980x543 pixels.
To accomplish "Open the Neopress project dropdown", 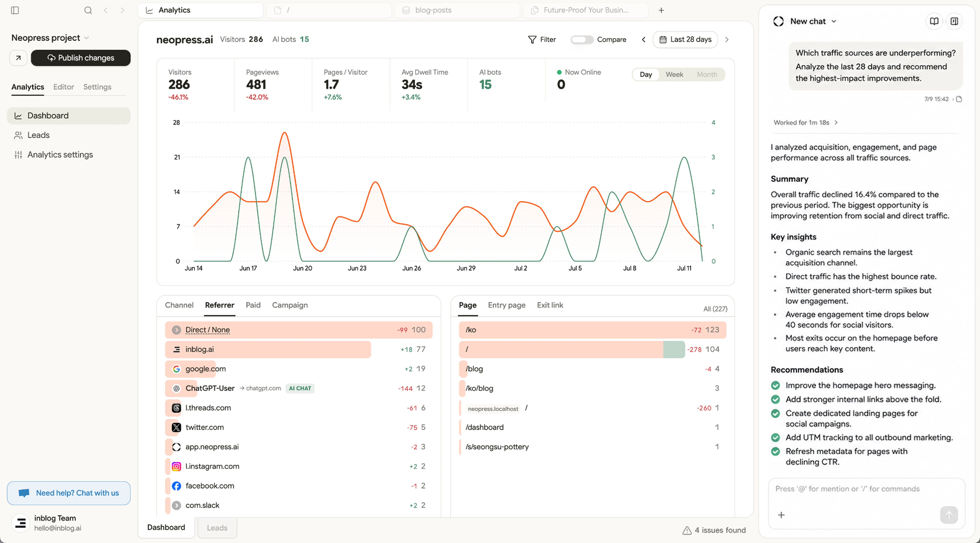I will point(50,38).
